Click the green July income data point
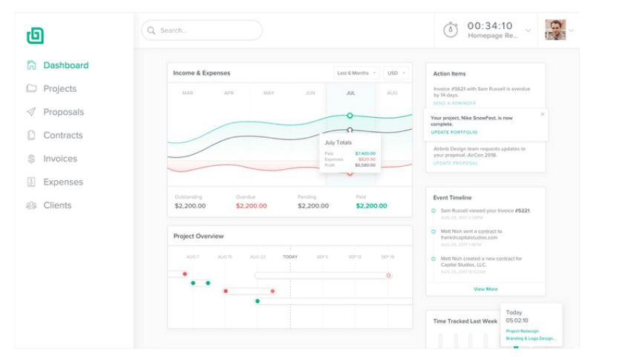The height and width of the screenshot is (364, 642). [350, 116]
